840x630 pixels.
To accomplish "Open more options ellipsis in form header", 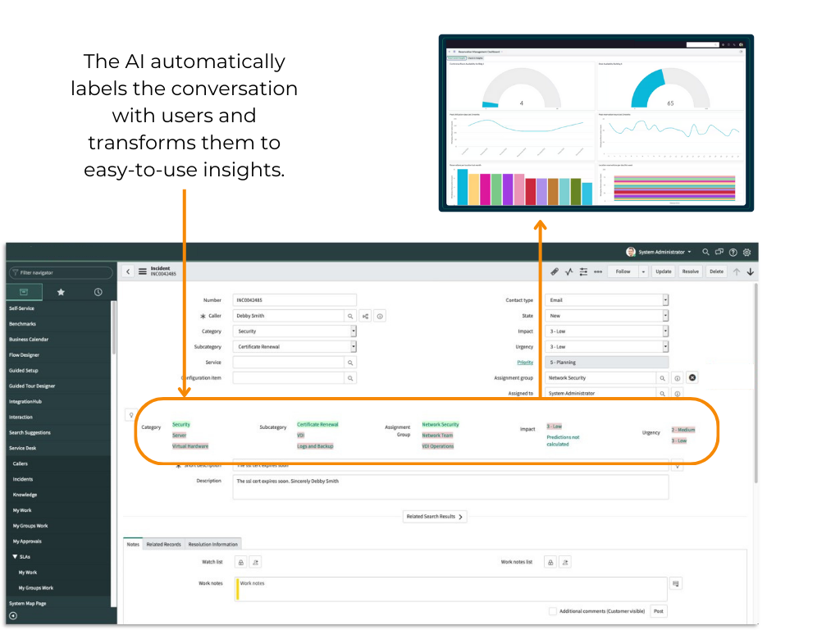I will click(598, 272).
